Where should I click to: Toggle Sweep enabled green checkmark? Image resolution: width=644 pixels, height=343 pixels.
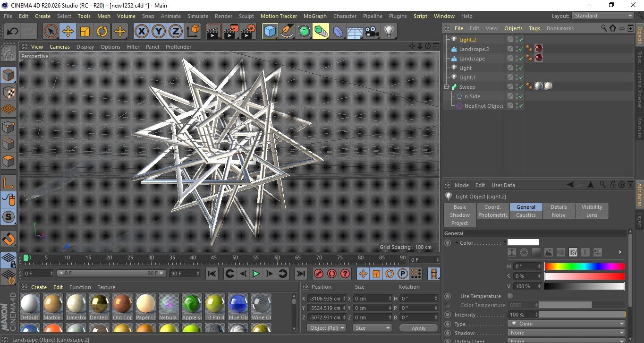click(x=521, y=87)
